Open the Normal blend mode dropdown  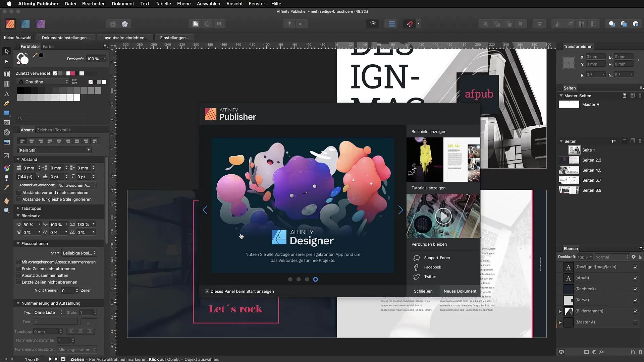[x=612, y=257]
